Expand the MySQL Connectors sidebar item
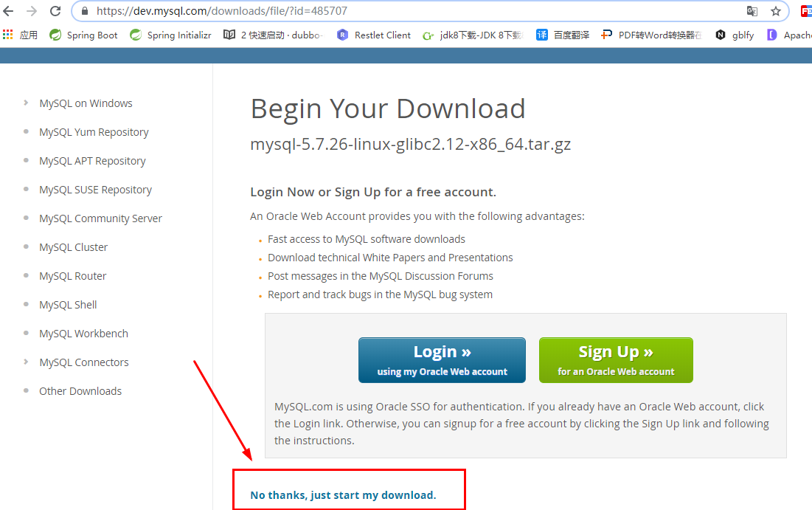Screen dimensions: 812x510 click(84, 362)
